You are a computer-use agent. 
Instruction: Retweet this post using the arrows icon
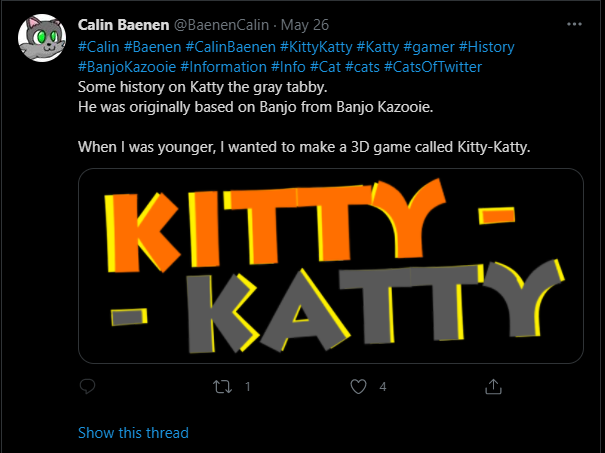point(223,386)
